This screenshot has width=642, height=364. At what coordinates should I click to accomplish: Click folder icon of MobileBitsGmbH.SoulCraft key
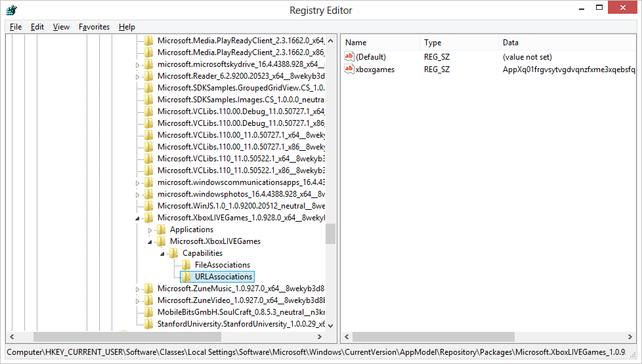click(x=149, y=312)
